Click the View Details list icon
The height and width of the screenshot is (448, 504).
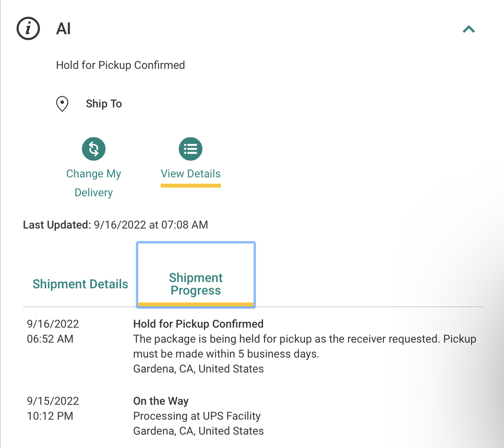tap(191, 149)
